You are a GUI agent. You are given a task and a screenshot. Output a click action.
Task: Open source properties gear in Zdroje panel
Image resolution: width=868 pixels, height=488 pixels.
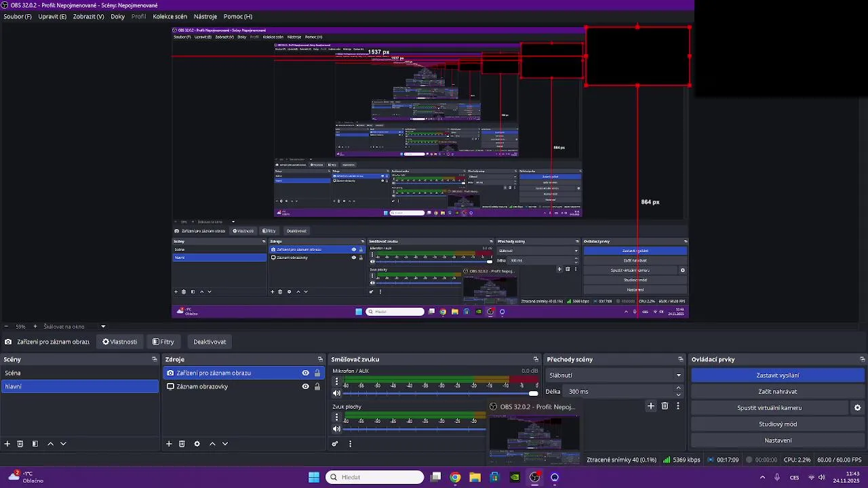(197, 444)
